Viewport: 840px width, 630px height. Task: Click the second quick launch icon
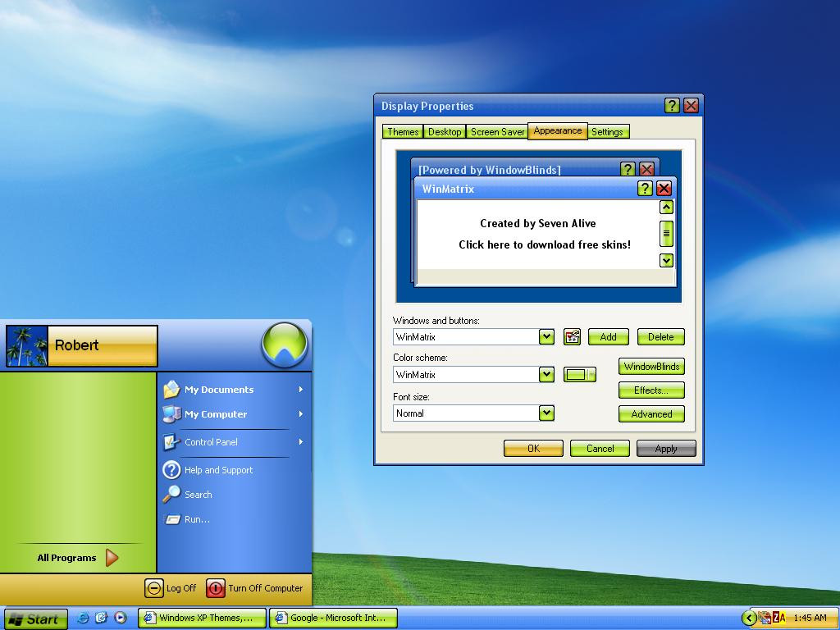(x=101, y=618)
